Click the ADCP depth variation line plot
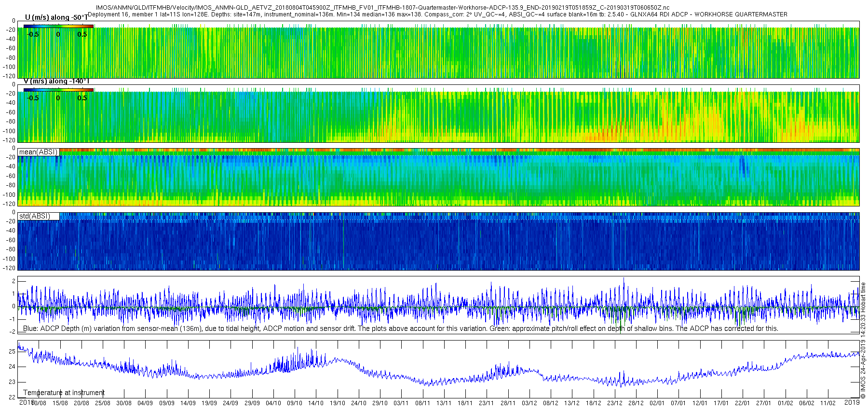Image resolution: width=868 pixels, height=410 pixels. [x=438, y=305]
